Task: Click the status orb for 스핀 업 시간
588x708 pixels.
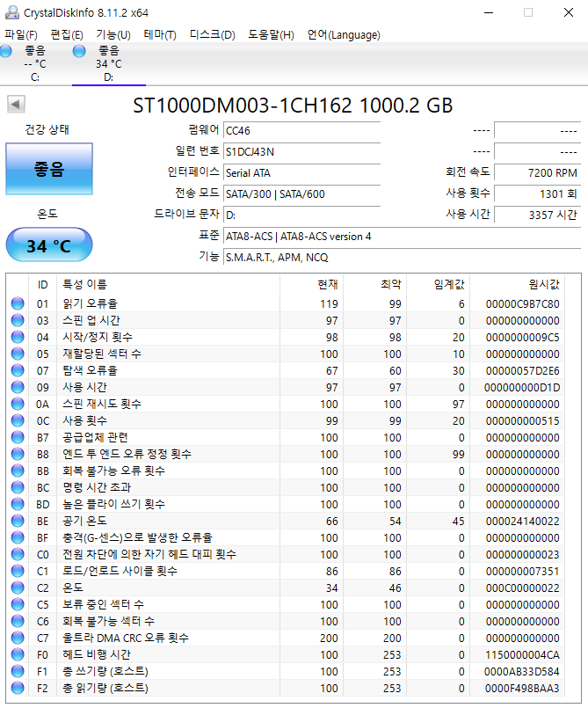Action: 18,320
